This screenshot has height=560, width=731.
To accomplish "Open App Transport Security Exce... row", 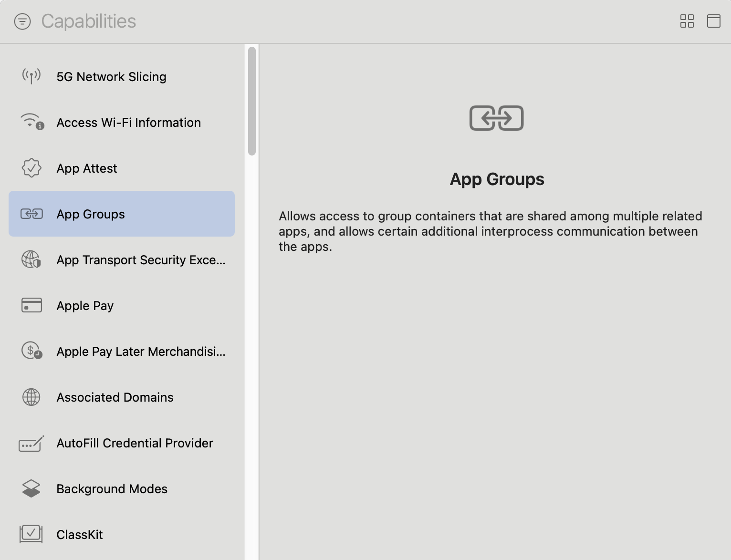I will (x=122, y=259).
